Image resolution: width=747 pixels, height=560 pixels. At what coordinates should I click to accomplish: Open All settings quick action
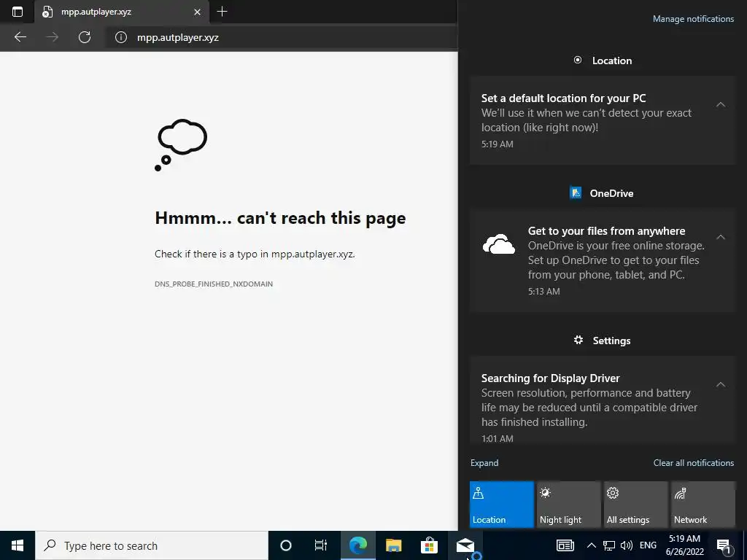(x=636, y=505)
